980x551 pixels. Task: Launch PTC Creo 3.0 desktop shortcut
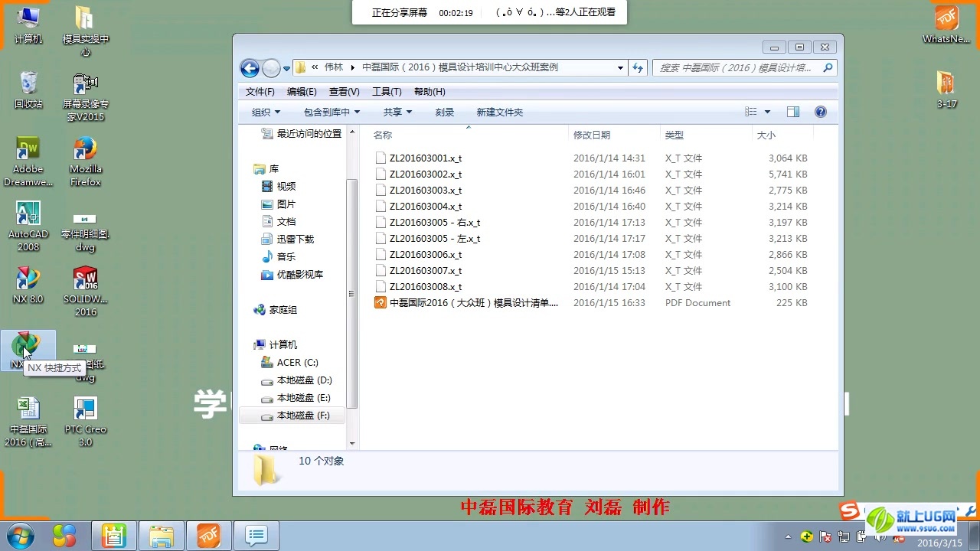[85, 422]
